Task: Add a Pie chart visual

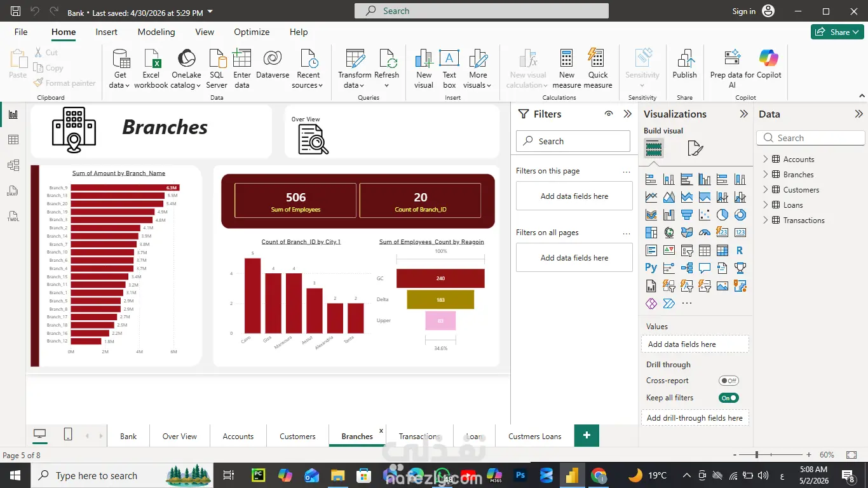Action: coord(722,215)
